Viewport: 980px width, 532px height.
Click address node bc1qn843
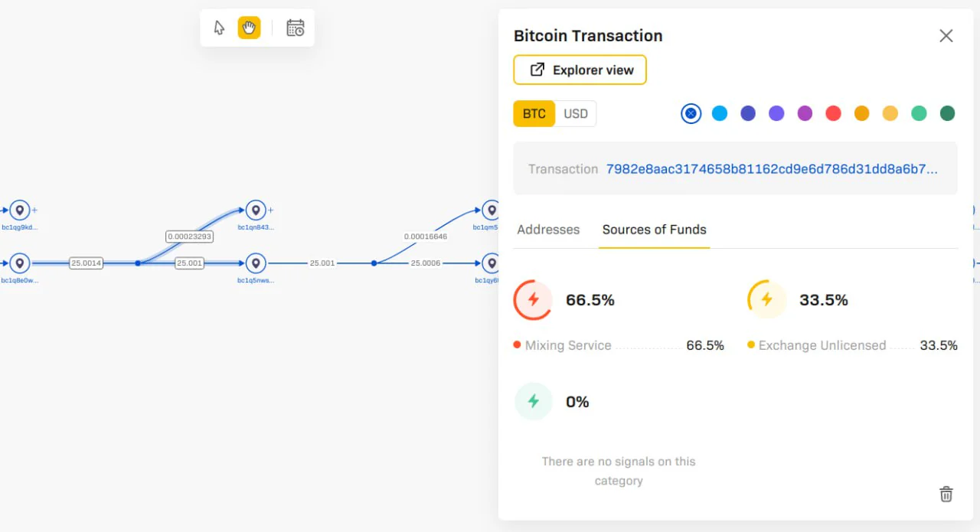point(256,210)
